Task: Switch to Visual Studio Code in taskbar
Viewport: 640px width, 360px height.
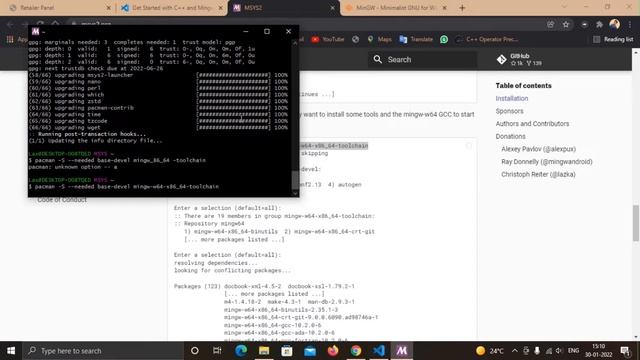Action: pyautogui.click(x=379, y=351)
